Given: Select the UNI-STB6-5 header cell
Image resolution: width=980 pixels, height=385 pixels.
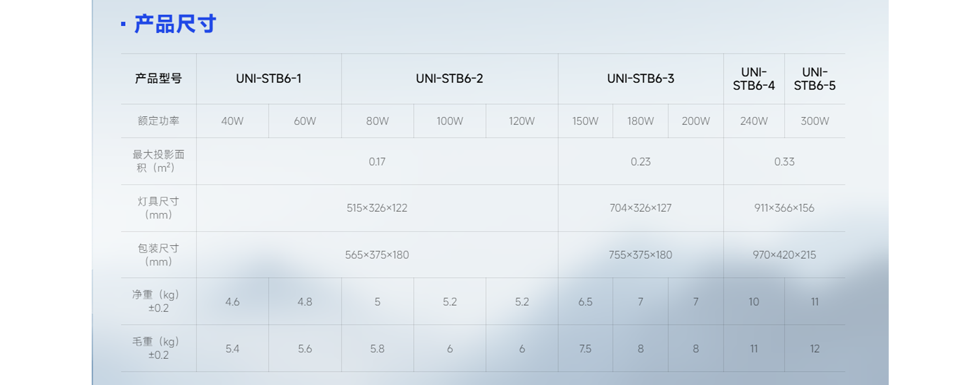Looking at the screenshot, I should click(814, 79).
